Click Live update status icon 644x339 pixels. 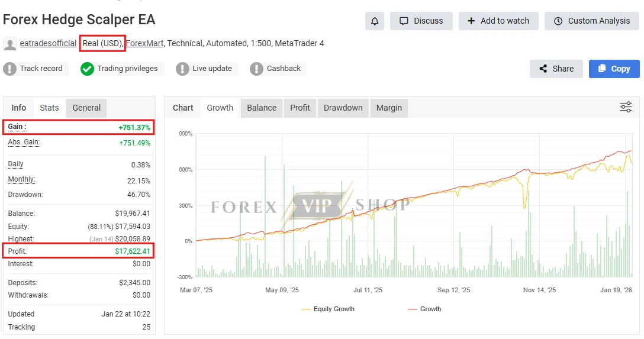click(x=182, y=69)
